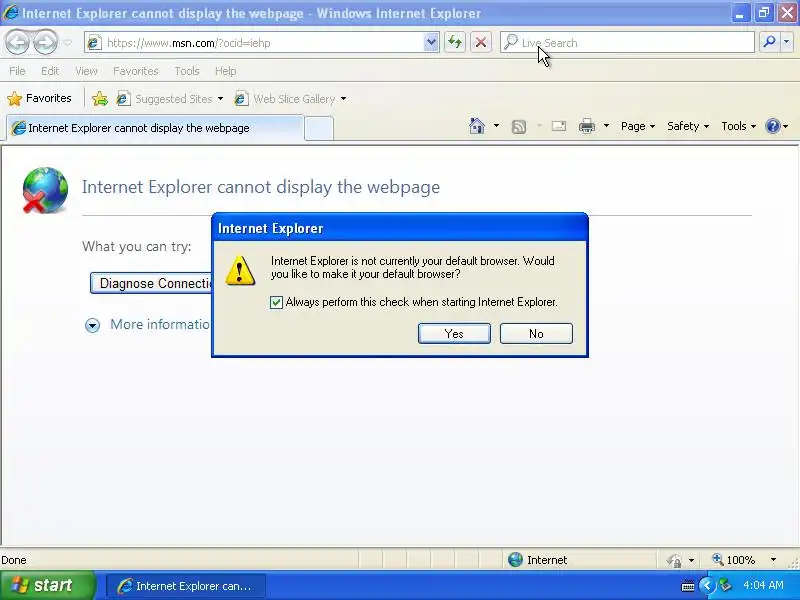Click inside the Live Search box
Viewport: 800px width, 600px height.
click(627, 43)
